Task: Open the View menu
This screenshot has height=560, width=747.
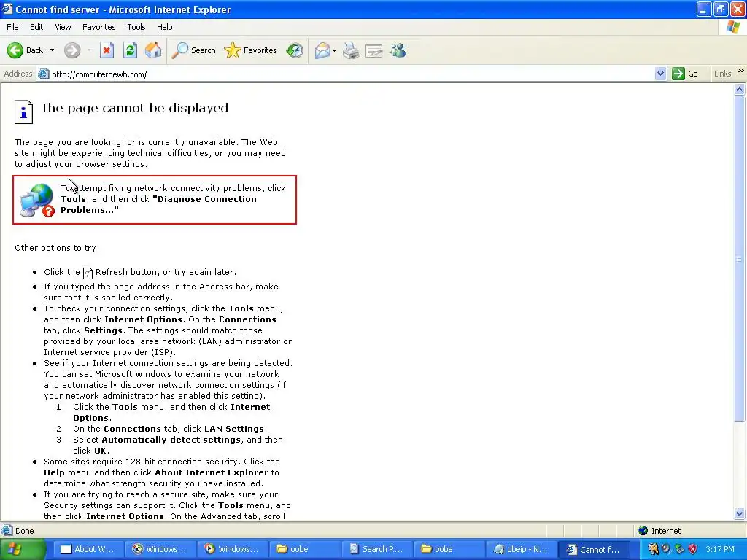Action: coord(63,27)
